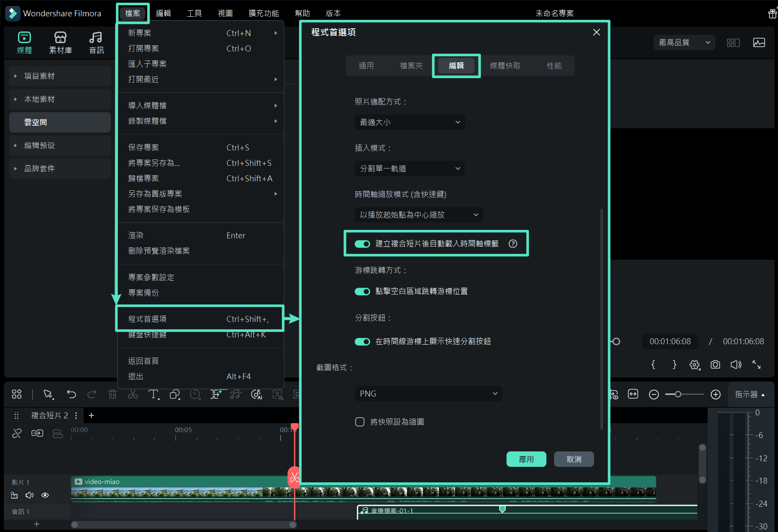Viewport: 778px width, 532px height.
Task: Disable 建立複合短片後自動載入時間軸標籤 toggle
Action: point(362,243)
